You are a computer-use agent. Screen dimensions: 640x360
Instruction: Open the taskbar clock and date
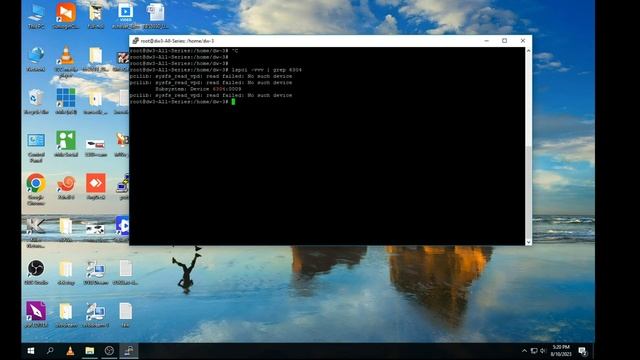point(561,351)
